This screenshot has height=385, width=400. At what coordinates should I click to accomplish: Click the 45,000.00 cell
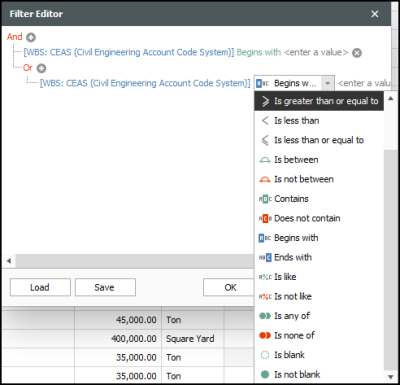(118, 320)
